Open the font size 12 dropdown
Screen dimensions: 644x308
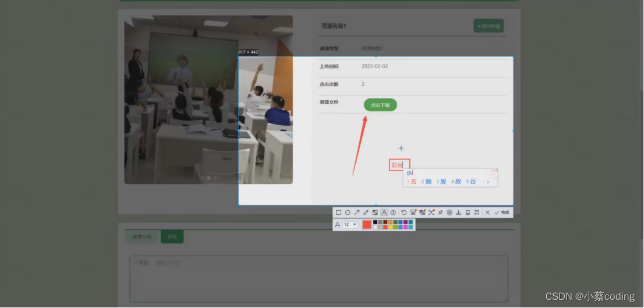[x=351, y=225]
